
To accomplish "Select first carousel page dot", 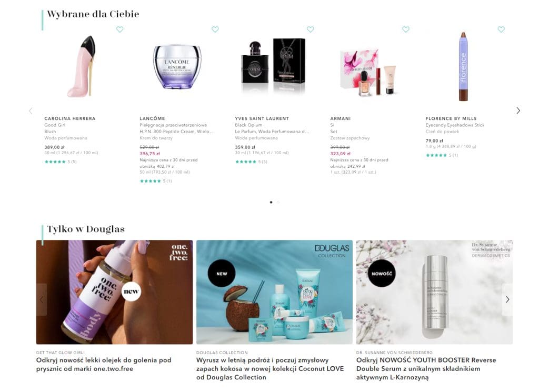I will click(271, 203).
